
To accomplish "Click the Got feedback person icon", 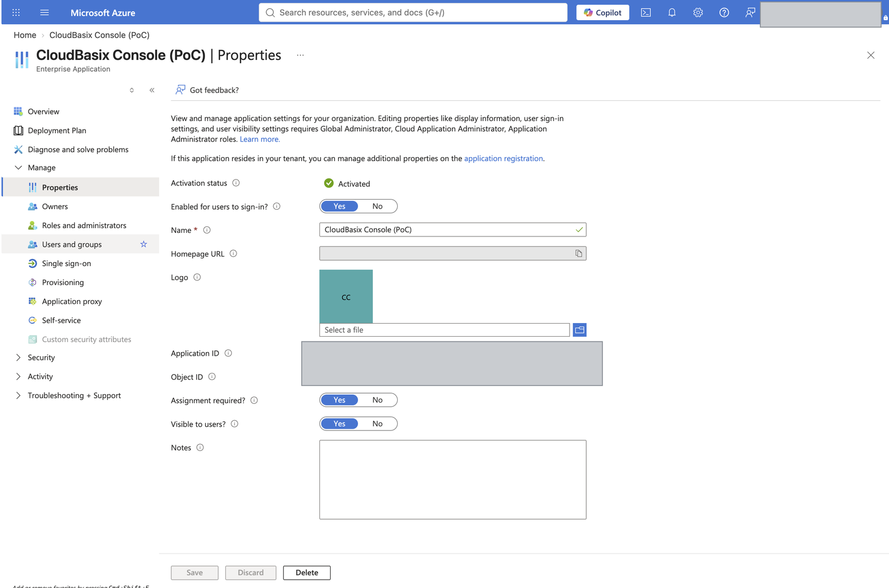I will 180,90.
